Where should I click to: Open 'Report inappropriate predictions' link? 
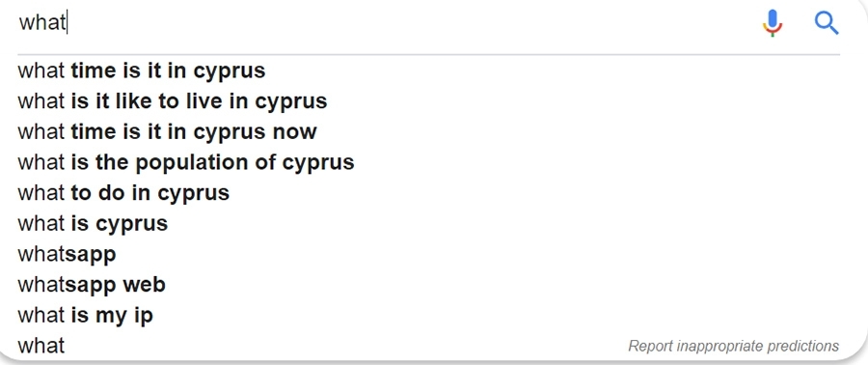click(734, 346)
